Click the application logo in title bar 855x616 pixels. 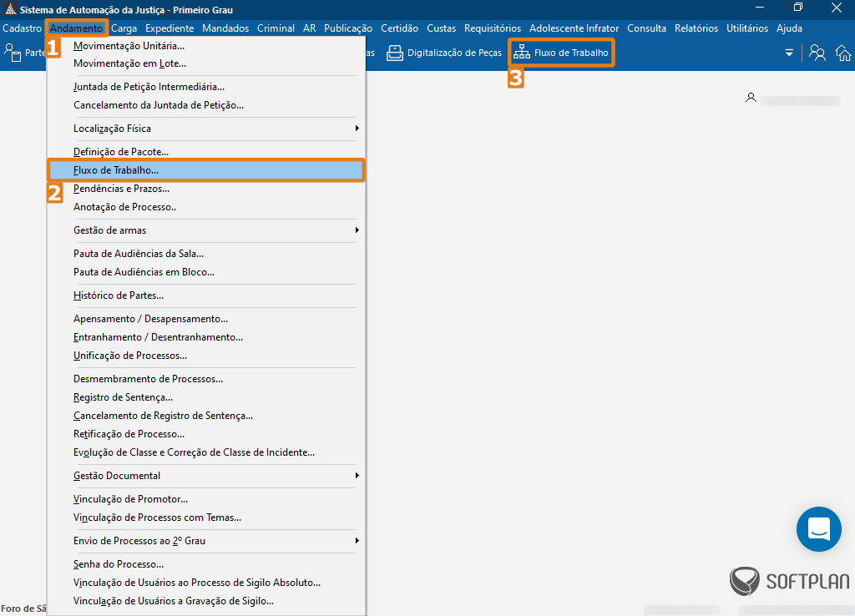[x=10, y=9]
